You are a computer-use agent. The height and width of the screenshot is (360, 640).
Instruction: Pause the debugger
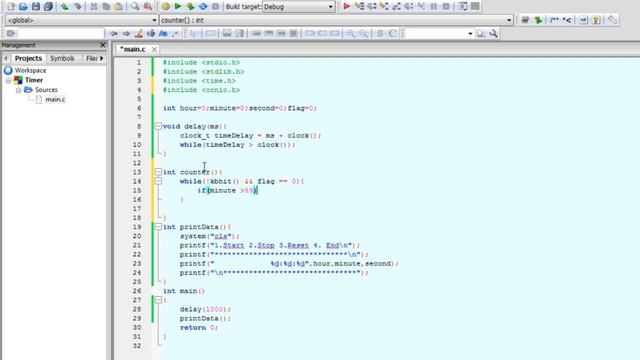tap(434, 6)
